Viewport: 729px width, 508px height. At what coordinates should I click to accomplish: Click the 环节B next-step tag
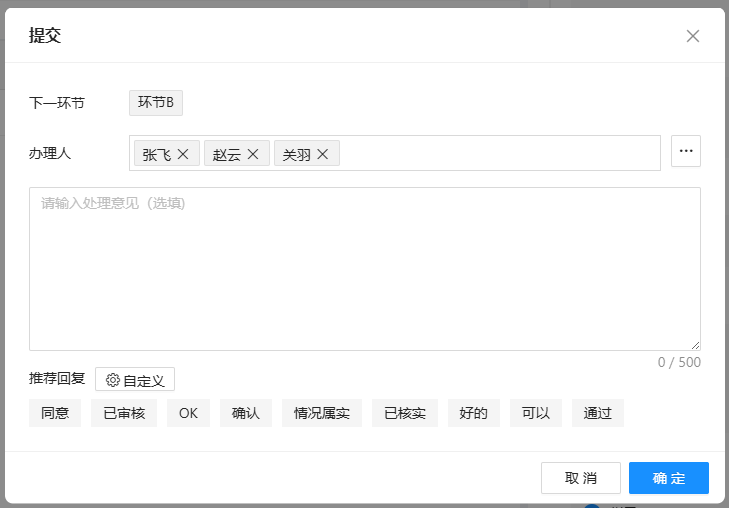pos(156,102)
